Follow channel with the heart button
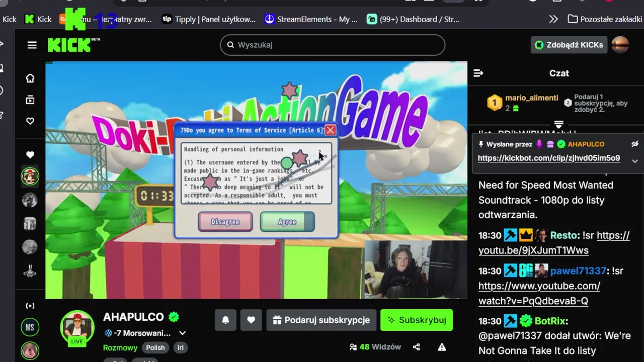 pyautogui.click(x=251, y=320)
